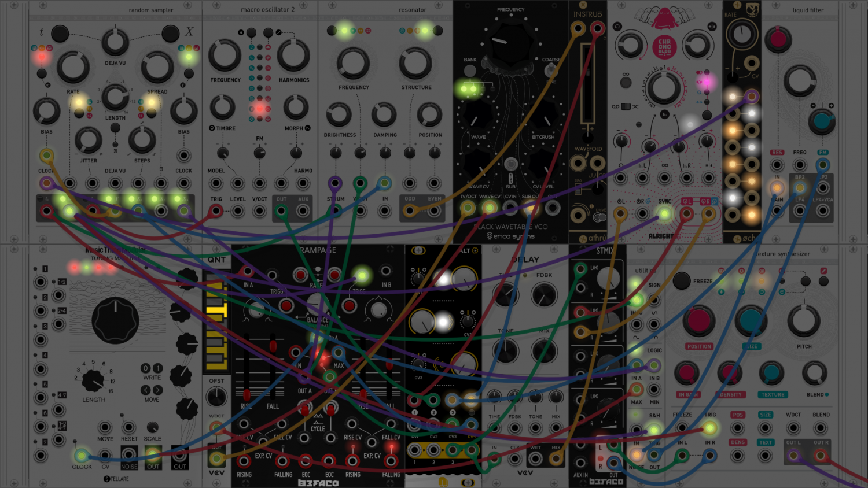The width and height of the screenshot is (868, 488).
Task: Click the LENGTH knob on Turing Machine
Action: tap(93, 380)
